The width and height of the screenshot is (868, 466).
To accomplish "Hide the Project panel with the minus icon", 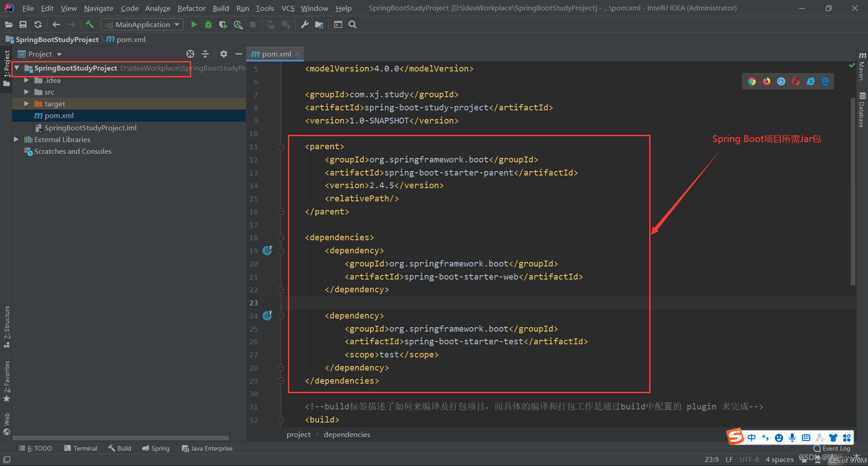I will click(x=239, y=54).
